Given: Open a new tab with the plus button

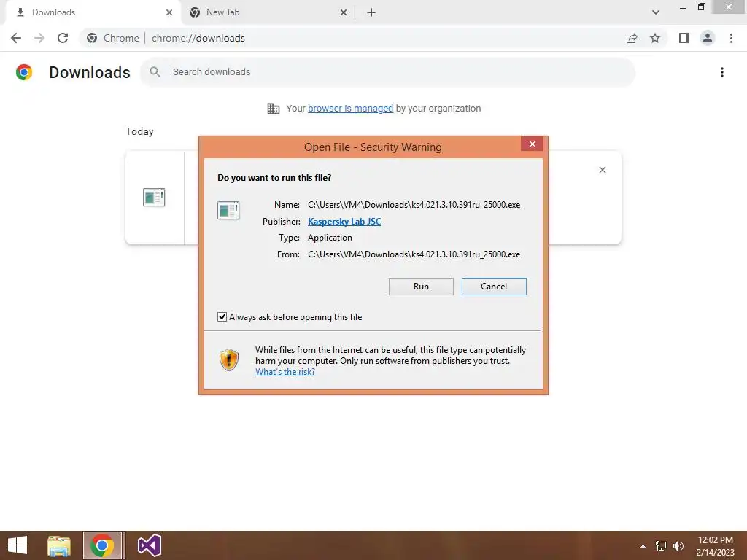Looking at the screenshot, I should 371,12.
